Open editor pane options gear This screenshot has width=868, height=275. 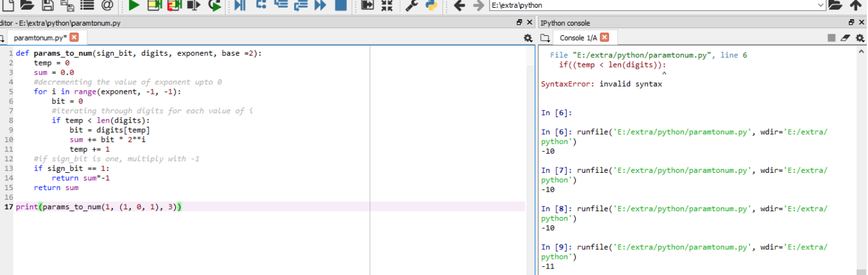pyautogui.click(x=528, y=38)
